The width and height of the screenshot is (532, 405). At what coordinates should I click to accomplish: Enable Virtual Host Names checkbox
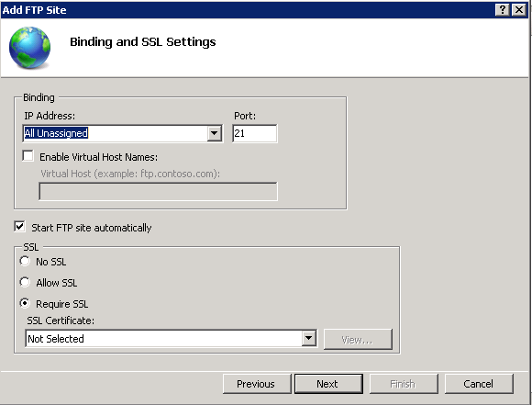28,156
